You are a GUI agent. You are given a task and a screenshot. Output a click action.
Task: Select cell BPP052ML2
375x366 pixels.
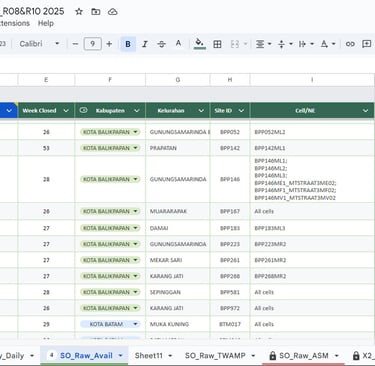pos(312,132)
